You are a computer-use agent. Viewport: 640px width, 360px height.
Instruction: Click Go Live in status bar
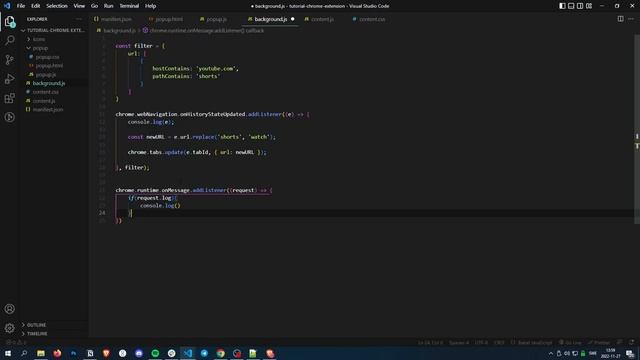coord(570,342)
